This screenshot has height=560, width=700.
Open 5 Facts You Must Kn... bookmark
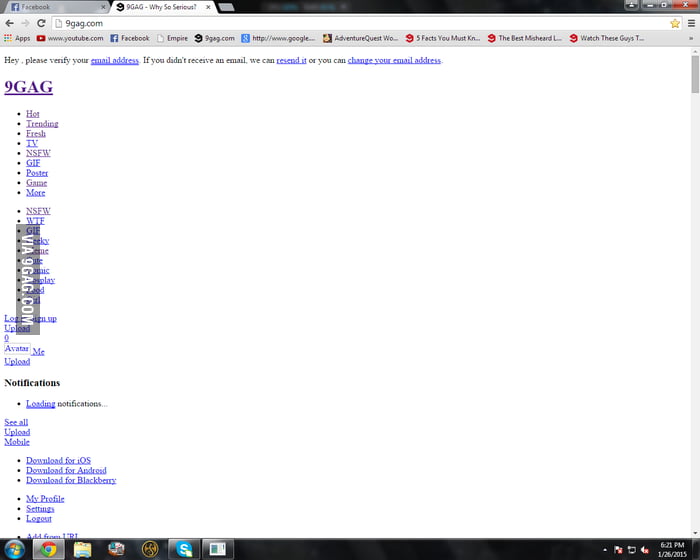tap(442, 38)
